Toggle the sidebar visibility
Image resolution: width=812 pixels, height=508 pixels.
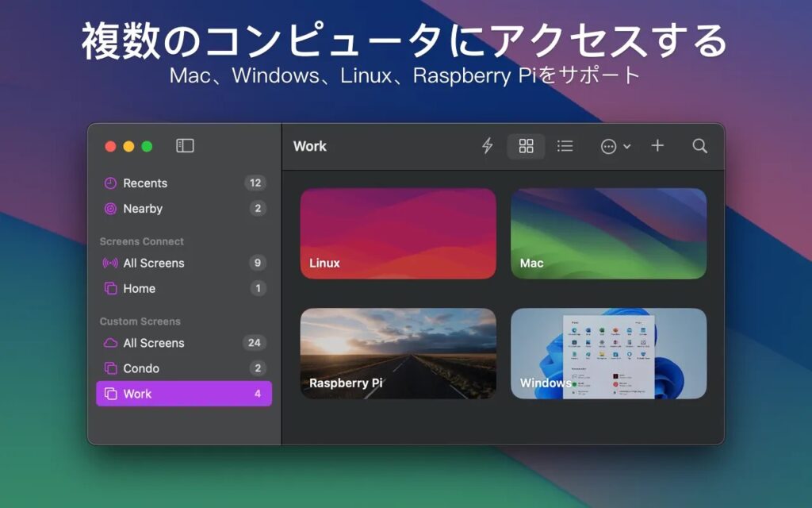(x=183, y=145)
